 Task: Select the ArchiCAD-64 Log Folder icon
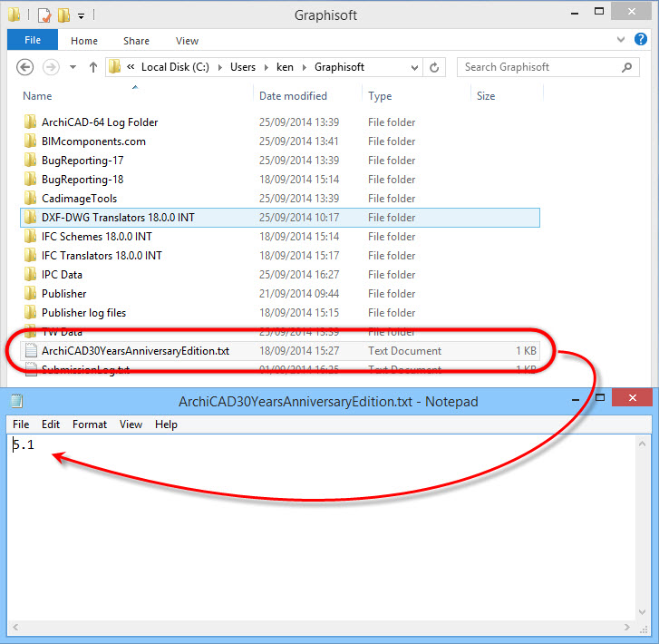point(30,122)
